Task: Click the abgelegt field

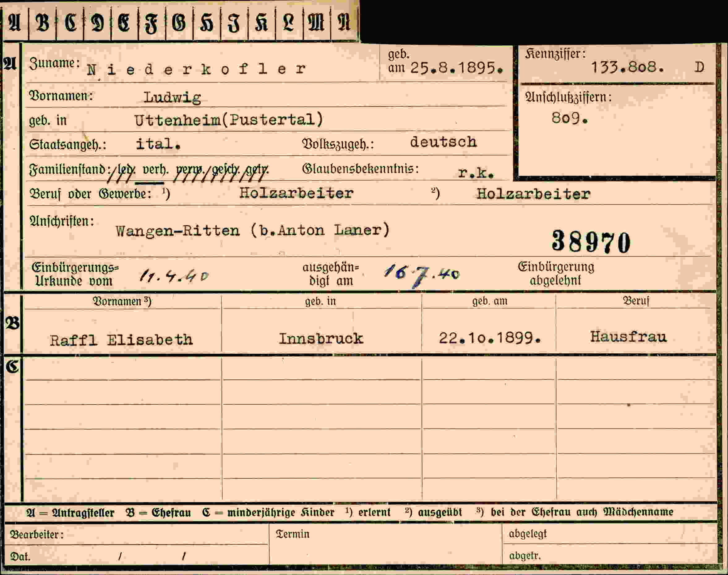Action: pyautogui.click(x=610, y=534)
